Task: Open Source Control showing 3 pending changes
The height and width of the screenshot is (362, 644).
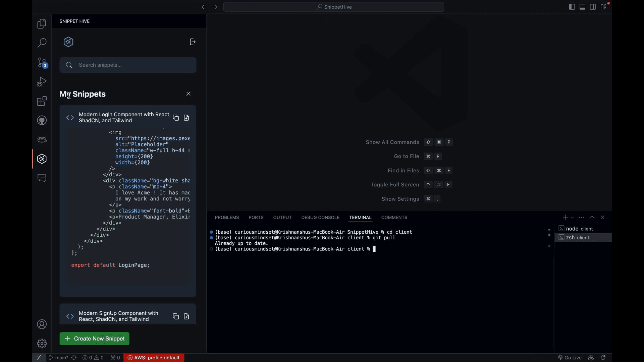Action: click(x=42, y=62)
